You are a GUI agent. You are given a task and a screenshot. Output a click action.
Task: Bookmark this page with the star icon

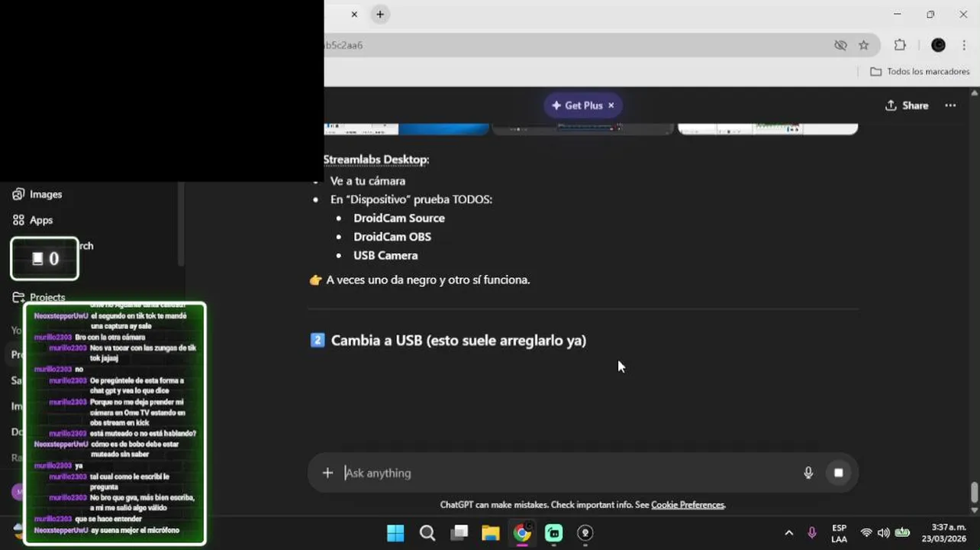coord(863,45)
